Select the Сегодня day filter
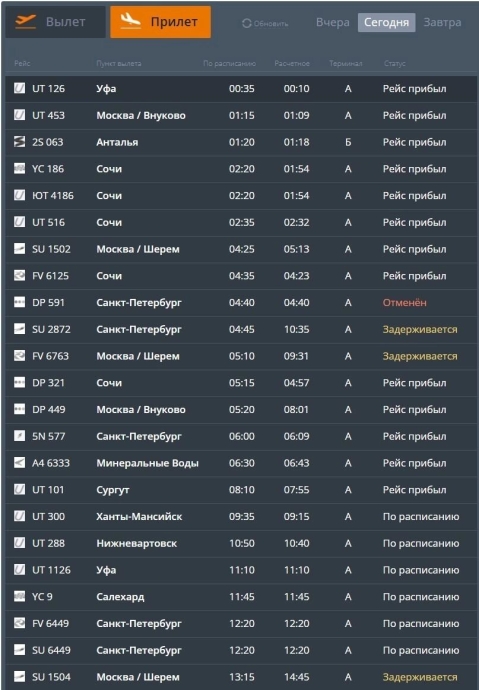The height and width of the screenshot is (690, 479). pos(386,22)
